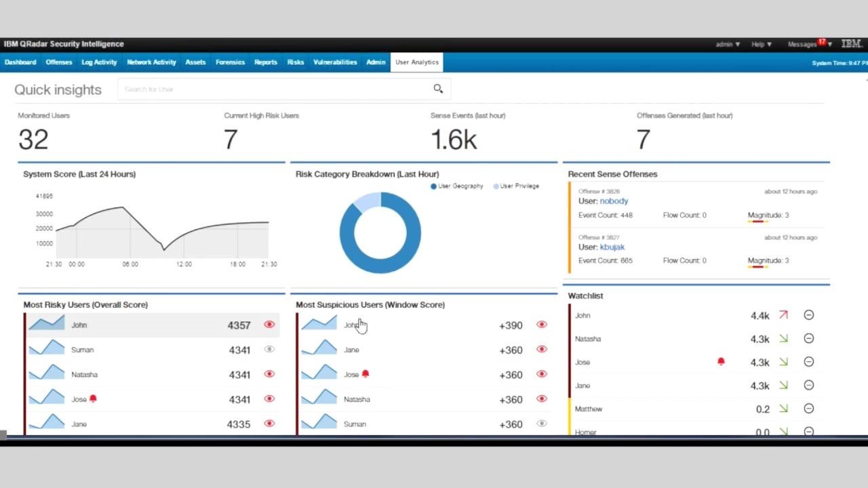Open the Vulnerabilities tab
Viewport: 868px width, 488px height.
click(x=335, y=62)
